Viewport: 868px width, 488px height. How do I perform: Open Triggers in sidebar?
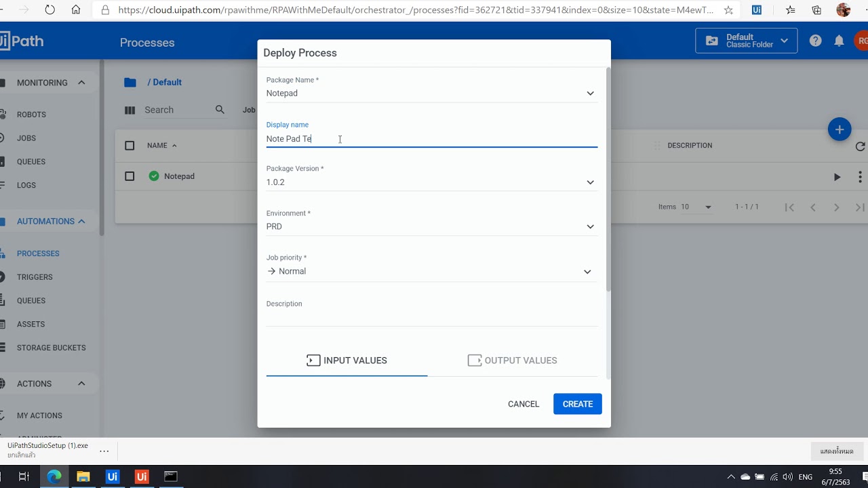tap(35, 277)
